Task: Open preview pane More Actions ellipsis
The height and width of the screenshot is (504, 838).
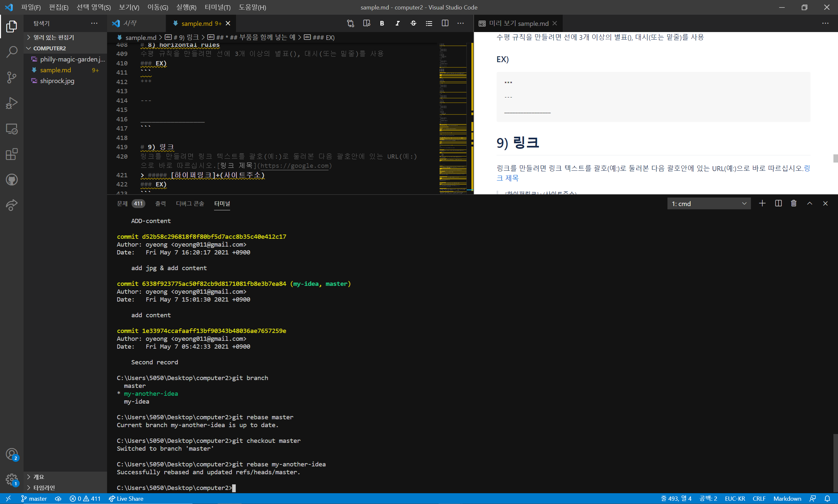Action: [825, 24]
